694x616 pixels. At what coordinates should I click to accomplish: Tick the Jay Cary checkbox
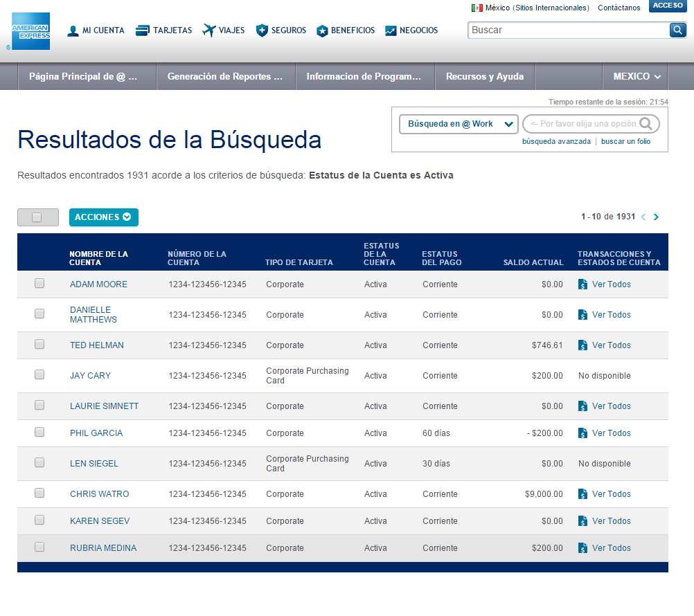39,374
